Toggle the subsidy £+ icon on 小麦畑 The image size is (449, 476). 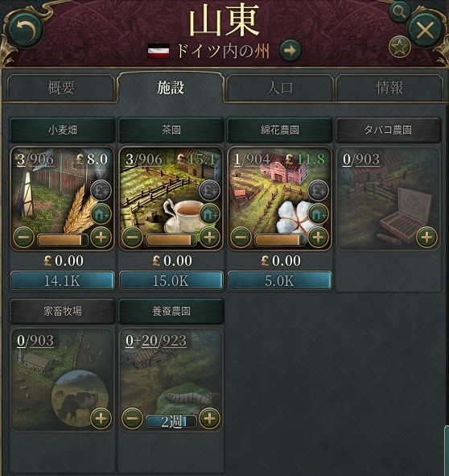101,191
